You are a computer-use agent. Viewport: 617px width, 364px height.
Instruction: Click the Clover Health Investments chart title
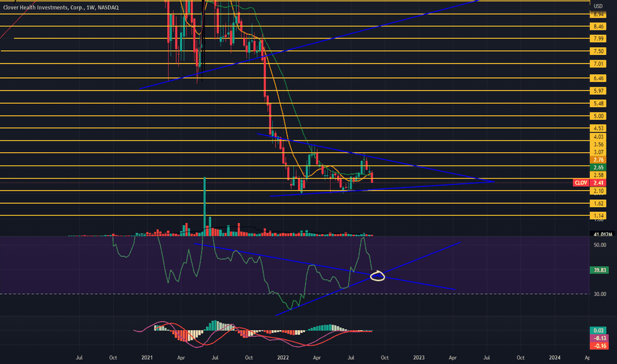pyautogui.click(x=61, y=7)
